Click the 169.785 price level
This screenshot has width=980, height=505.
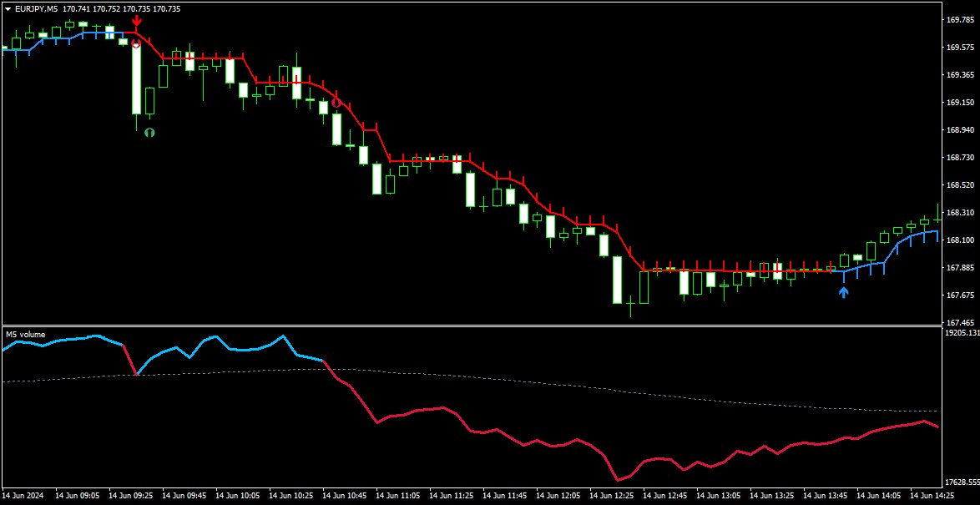961,19
